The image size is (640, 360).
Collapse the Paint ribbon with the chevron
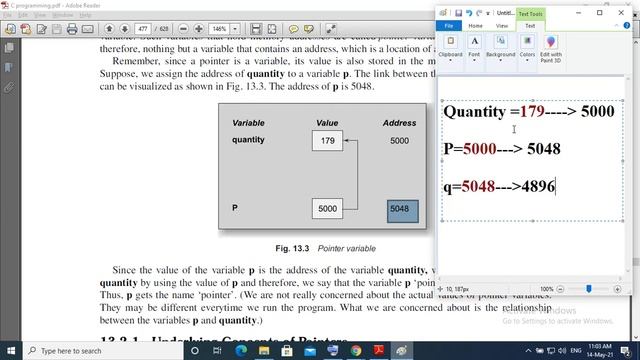pos(616,26)
